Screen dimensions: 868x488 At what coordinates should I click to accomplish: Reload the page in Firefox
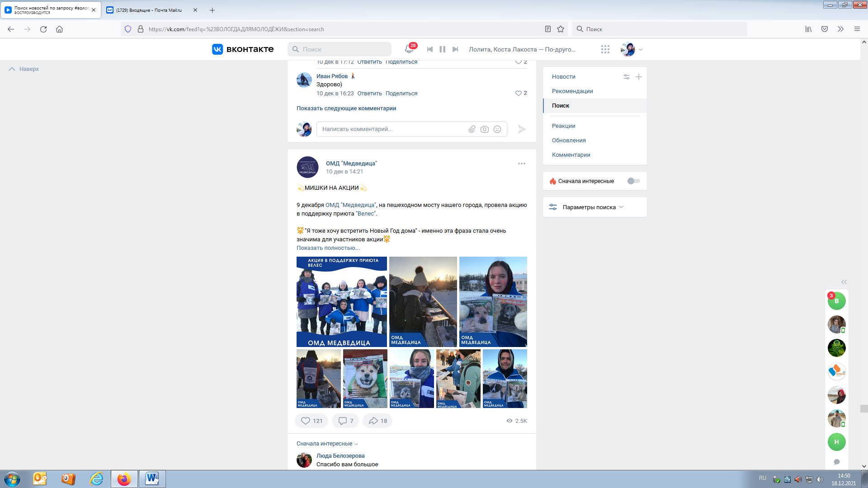43,29
